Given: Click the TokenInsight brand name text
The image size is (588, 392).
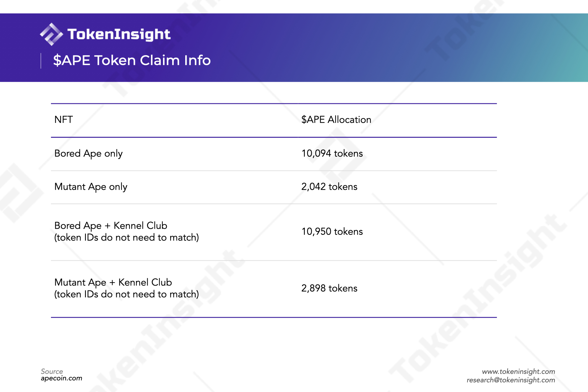Looking at the screenshot, I should pos(119,35).
